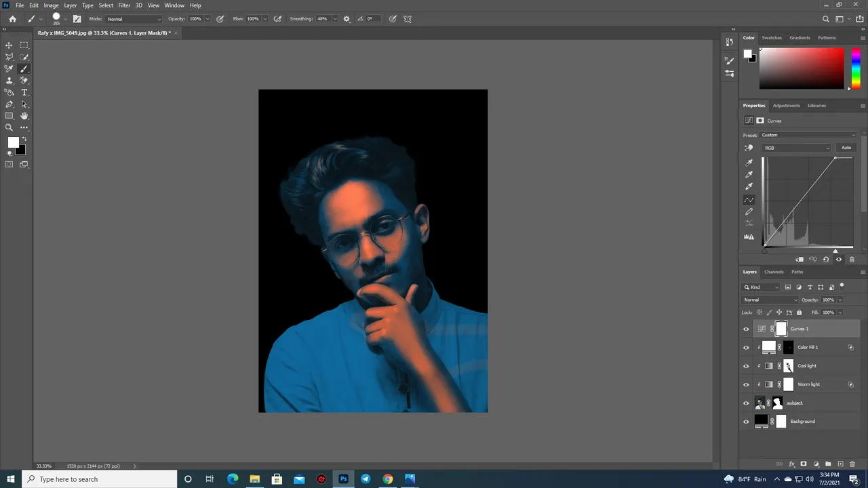Select the Clone Stamp tool
The image size is (868, 488).
click(x=9, y=81)
